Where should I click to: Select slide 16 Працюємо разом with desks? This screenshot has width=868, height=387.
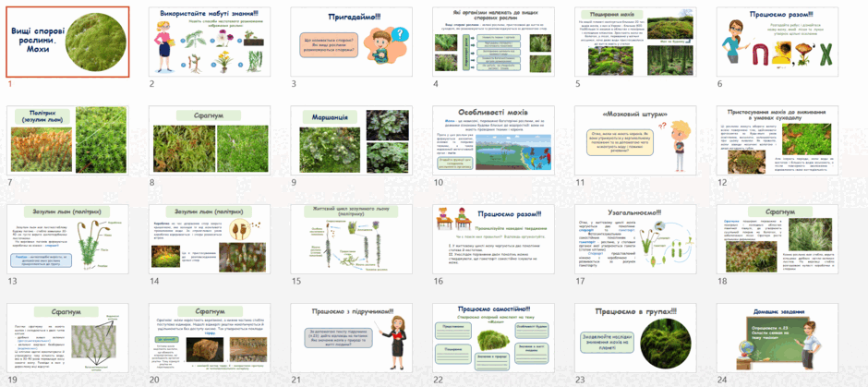coord(494,239)
